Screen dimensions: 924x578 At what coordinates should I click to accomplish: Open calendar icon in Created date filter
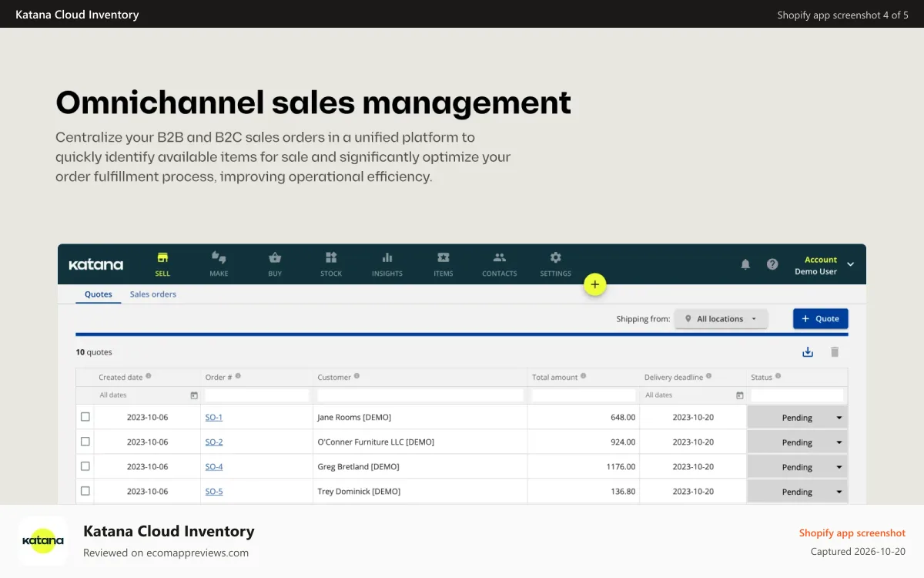pos(194,395)
